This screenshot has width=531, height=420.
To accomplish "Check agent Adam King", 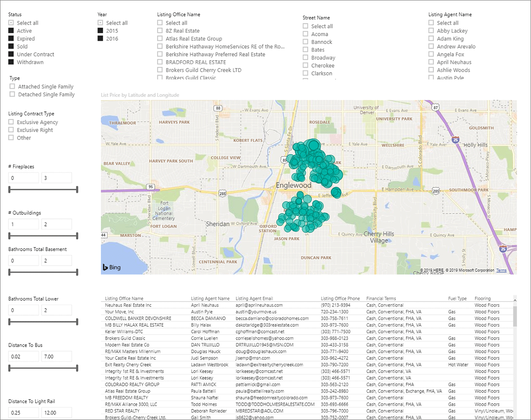I will [x=431, y=39].
